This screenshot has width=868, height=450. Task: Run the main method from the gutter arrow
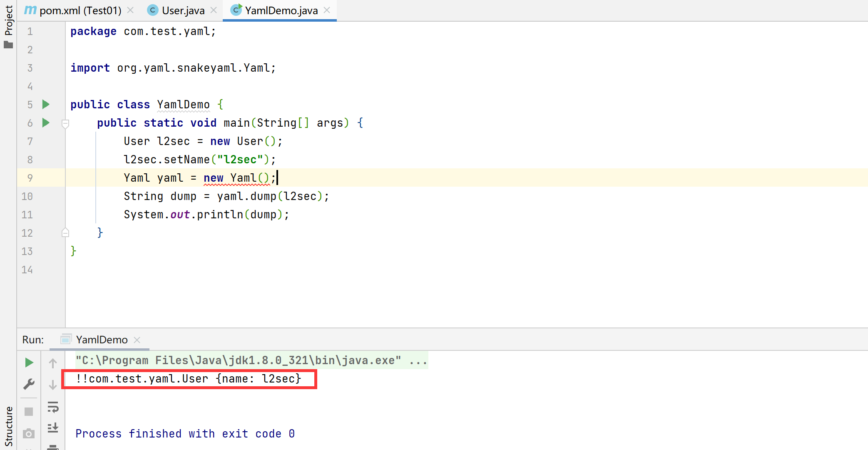point(46,122)
